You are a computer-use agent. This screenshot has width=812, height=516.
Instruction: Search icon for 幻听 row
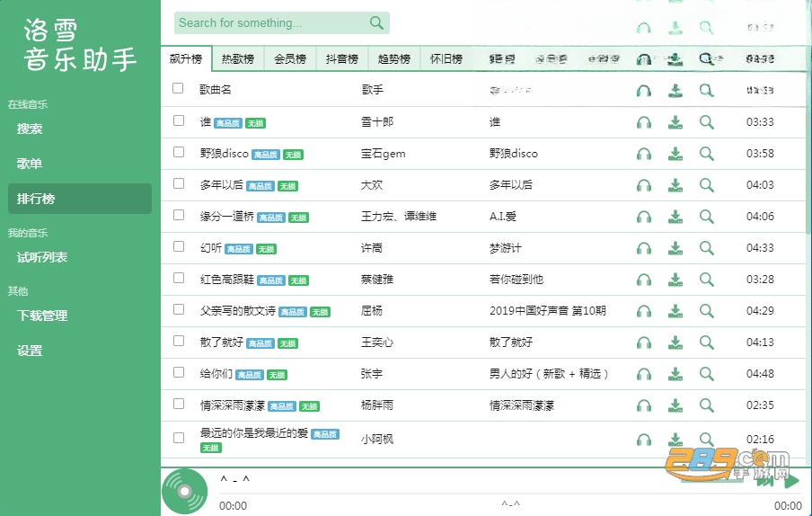[x=706, y=248]
